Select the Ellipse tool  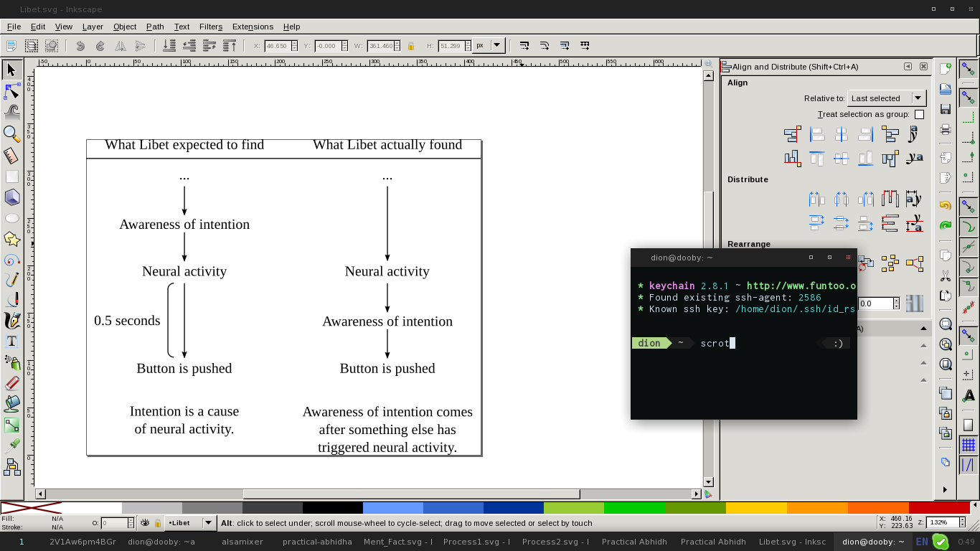point(11,218)
